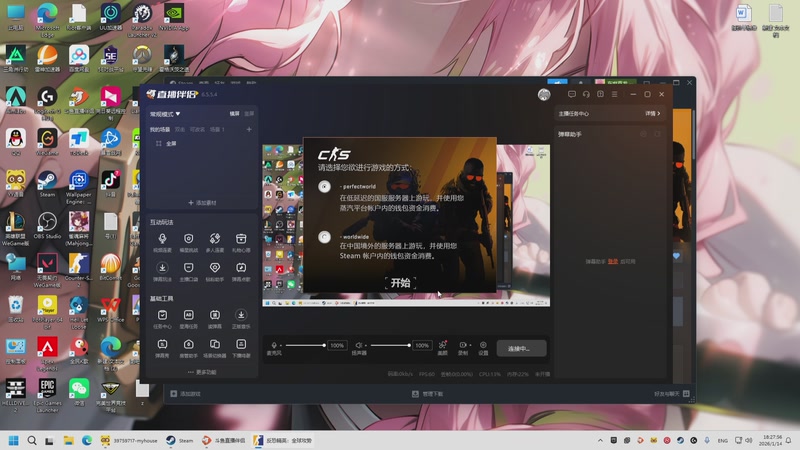Open the 设置 gear icon beside 录制
The width and height of the screenshot is (800, 450).
483,345
